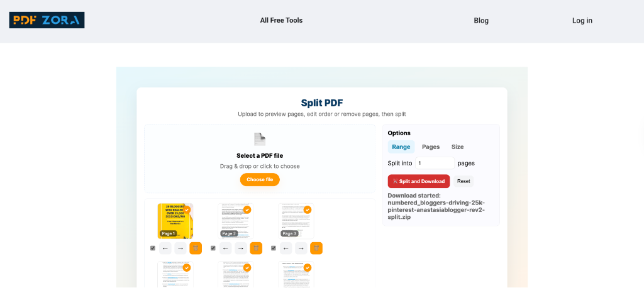
Task: Click the "Download started" status message
Action: point(436,206)
